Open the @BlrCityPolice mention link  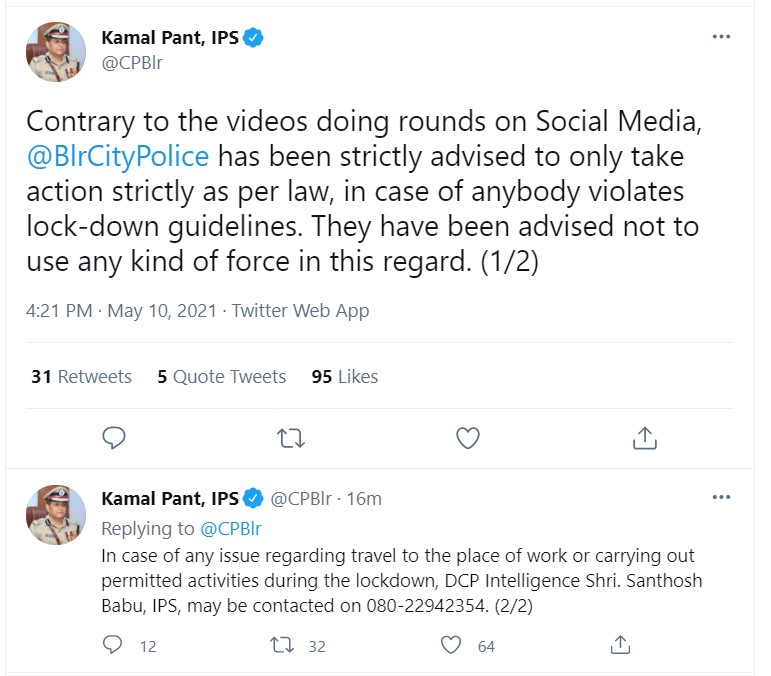point(118,156)
